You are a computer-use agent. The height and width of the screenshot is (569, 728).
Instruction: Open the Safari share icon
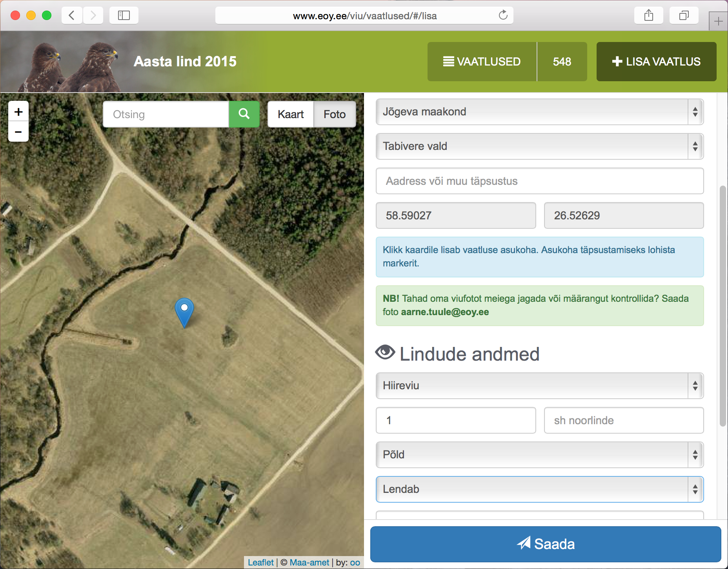(x=648, y=16)
